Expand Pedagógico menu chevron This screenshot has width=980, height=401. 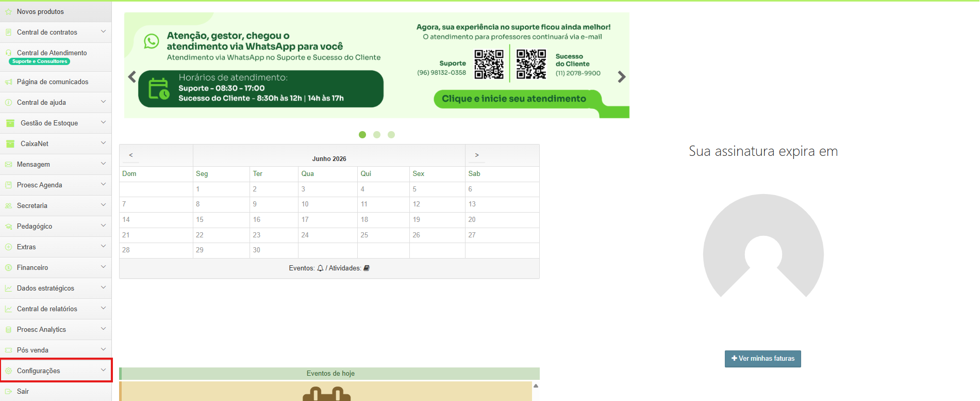tap(103, 226)
